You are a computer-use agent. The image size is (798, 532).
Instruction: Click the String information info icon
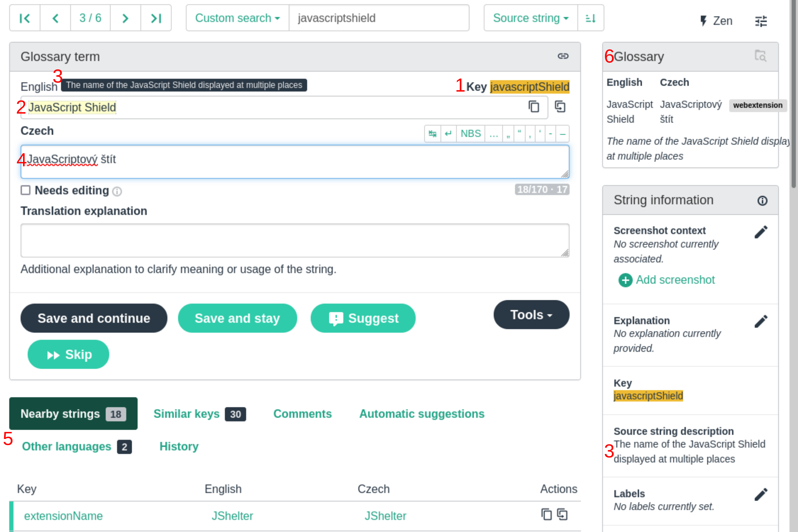pos(762,201)
